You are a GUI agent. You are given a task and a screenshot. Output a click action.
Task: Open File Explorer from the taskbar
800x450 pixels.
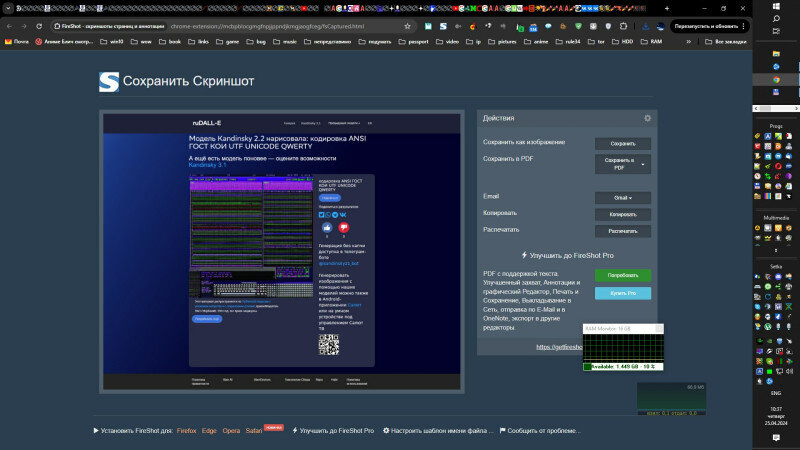pyautogui.click(x=776, y=54)
